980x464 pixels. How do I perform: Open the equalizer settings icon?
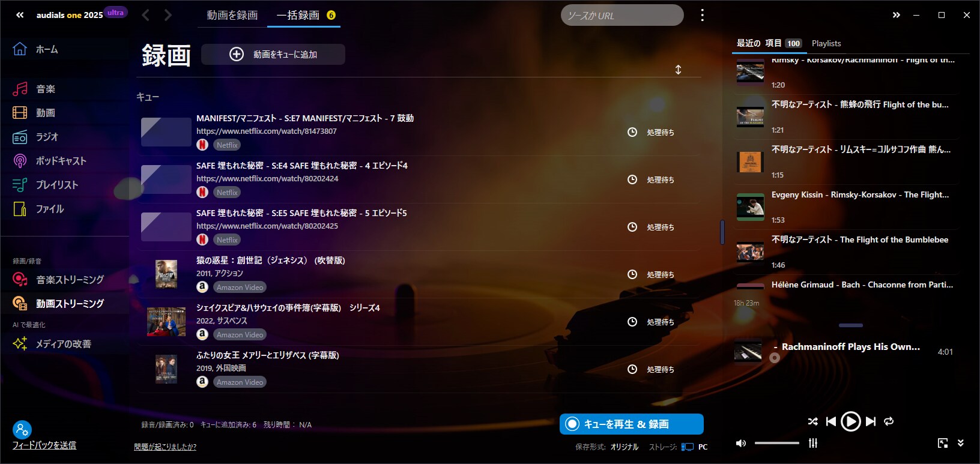click(813, 443)
